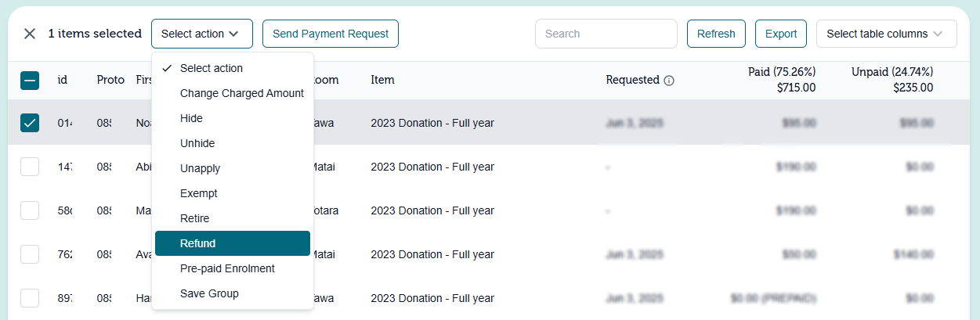Image resolution: width=980 pixels, height=320 pixels.
Task: Pick Exempt from the action list
Action: (x=199, y=193)
